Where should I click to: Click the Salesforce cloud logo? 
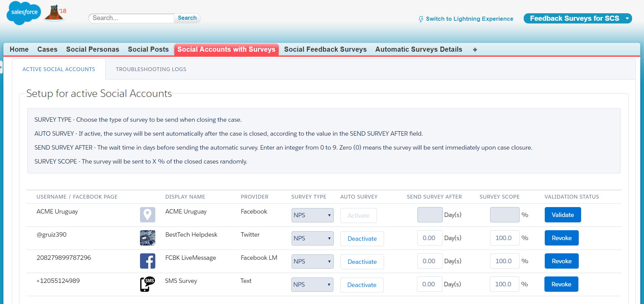point(23,13)
